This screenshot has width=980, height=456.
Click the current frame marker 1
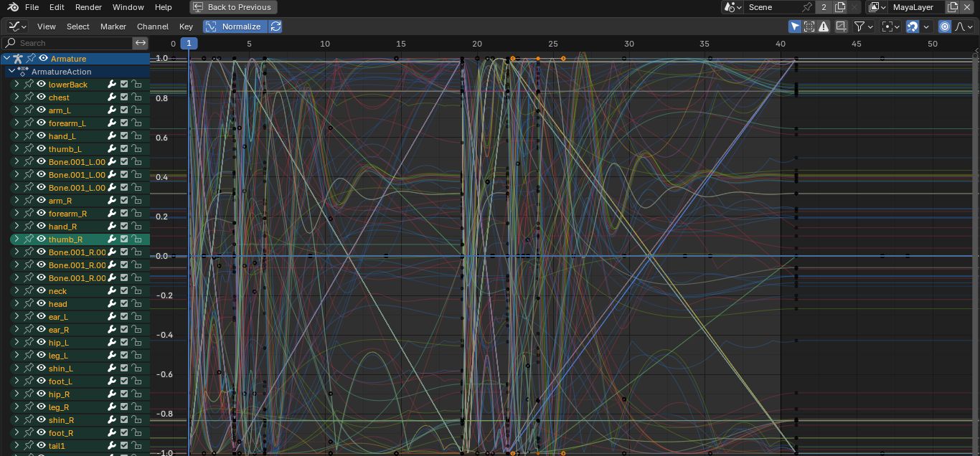189,44
